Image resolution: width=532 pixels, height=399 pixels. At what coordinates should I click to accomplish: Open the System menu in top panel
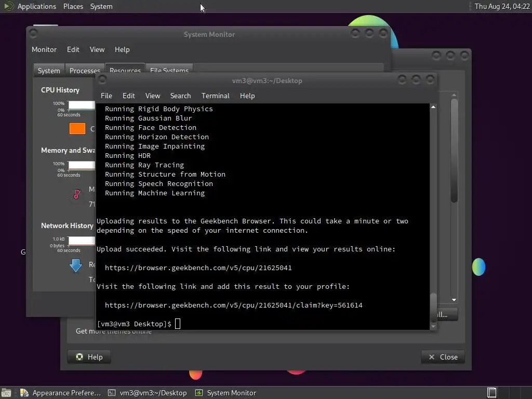point(101,6)
